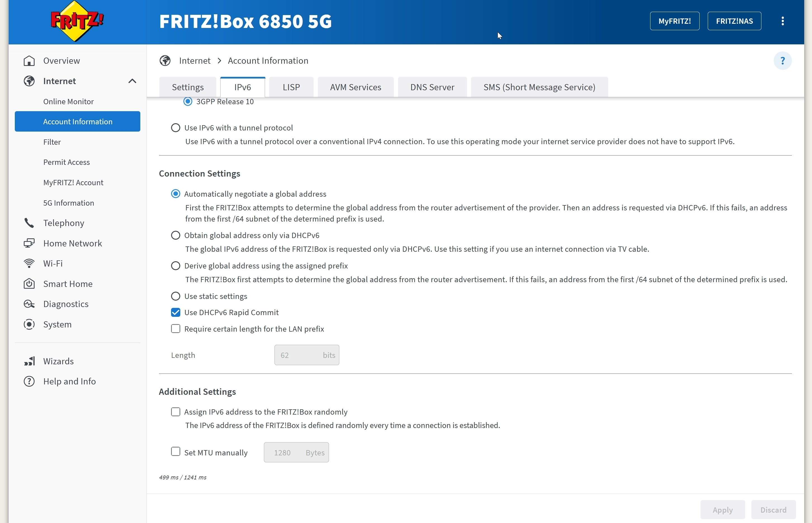Switch to the LISP tab
The image size is (812, 523).
click(x=291, y=87)
